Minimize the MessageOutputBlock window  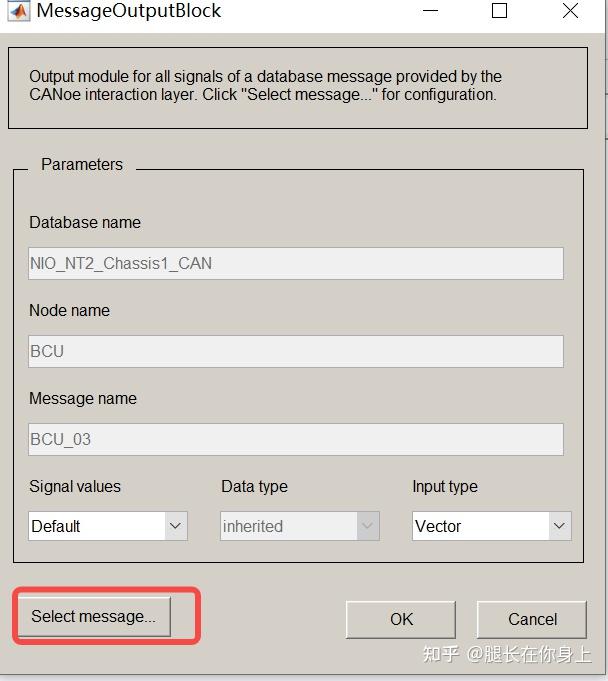coord(430,10)
